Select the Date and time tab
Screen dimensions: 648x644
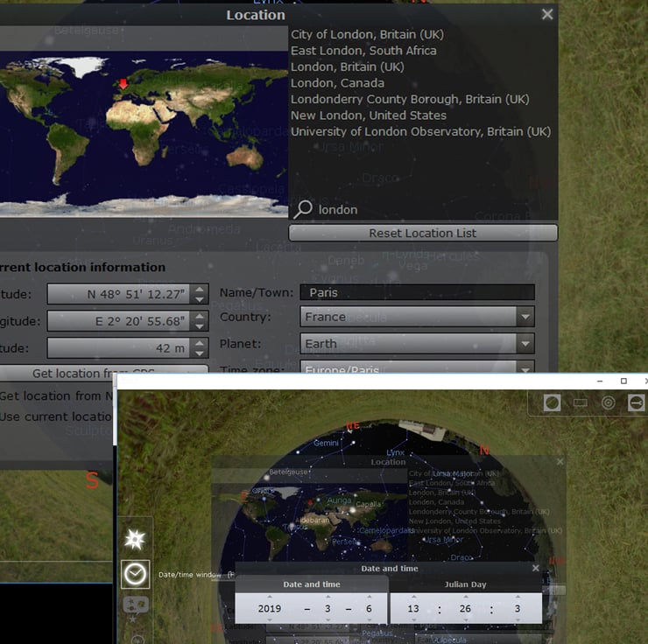point(312,584)
